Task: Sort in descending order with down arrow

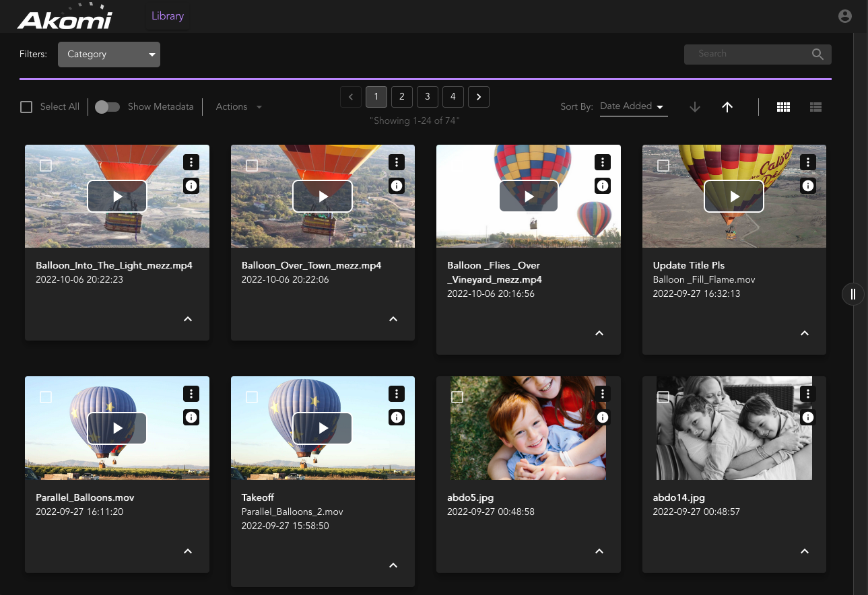Action: point(695,107)
